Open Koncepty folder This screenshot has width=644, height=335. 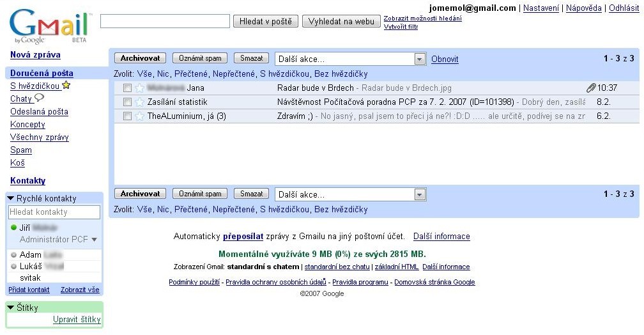pos(27,124)
